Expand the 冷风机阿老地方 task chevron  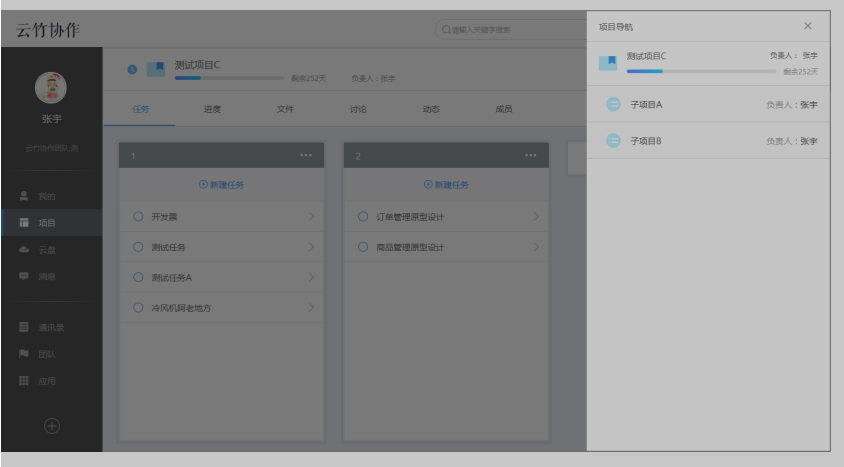[x=310, y=308]
